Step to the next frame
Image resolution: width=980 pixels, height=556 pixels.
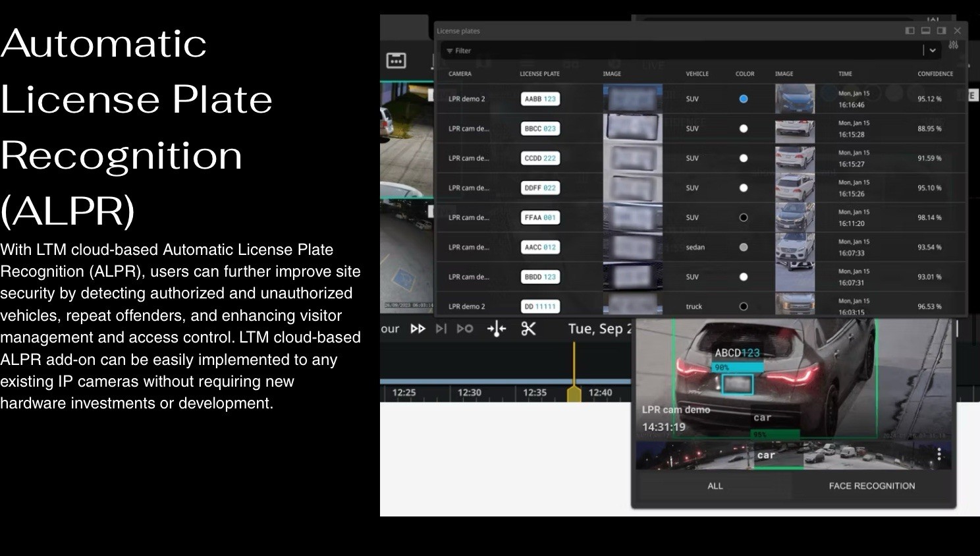click(x=441, y=329)
